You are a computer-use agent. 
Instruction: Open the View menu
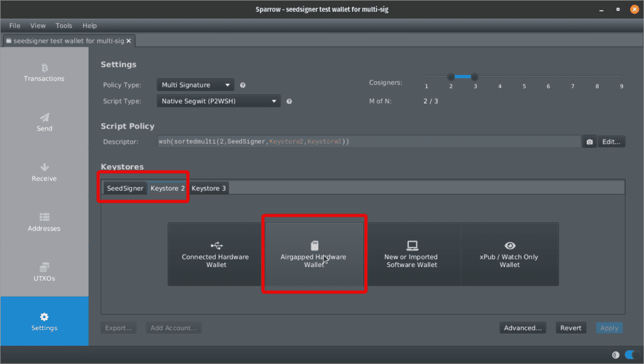[x=38, y=25]
